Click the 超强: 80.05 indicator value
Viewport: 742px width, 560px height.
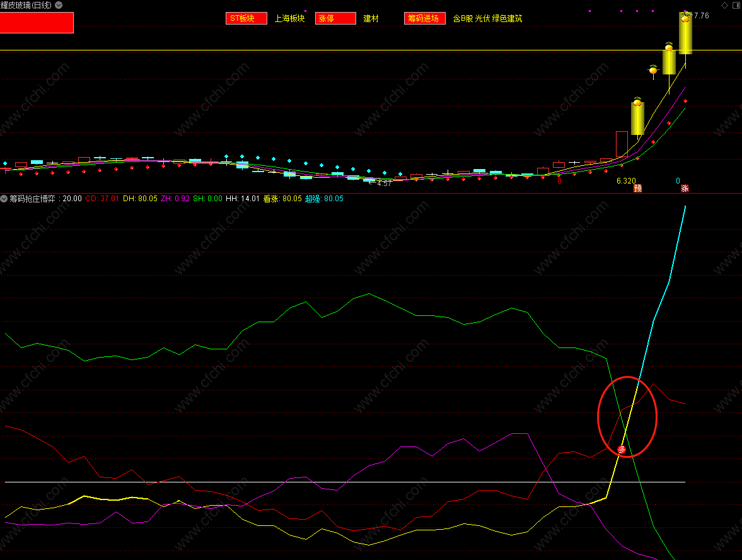(x=324, y=199)
